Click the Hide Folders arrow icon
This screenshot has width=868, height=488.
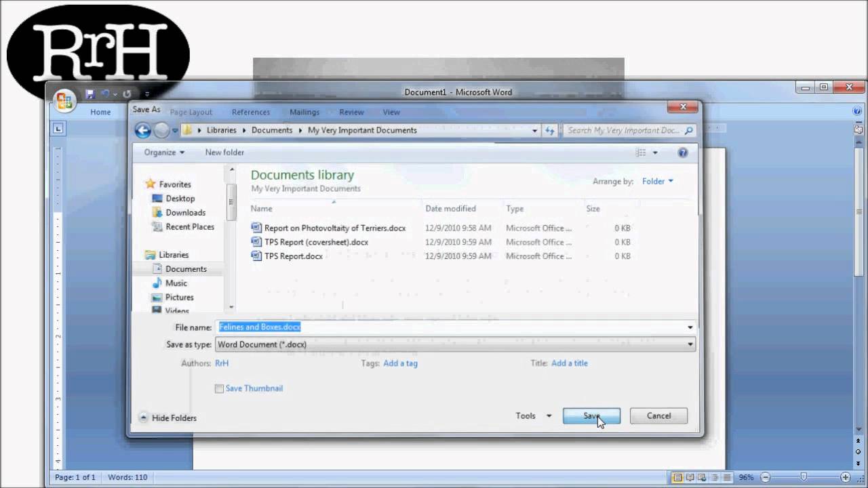tap(143, 418)
